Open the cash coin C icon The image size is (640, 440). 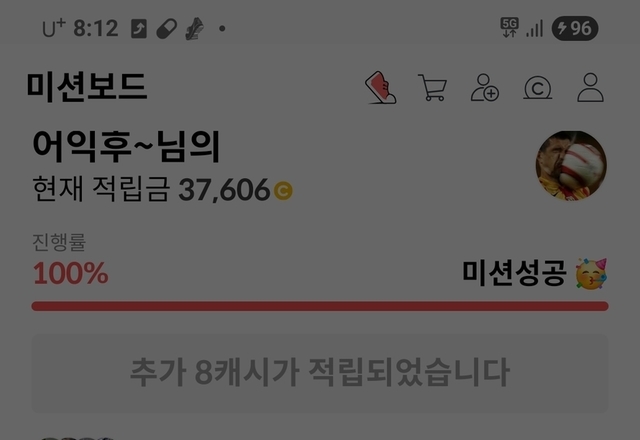click(x=538, y=88)
